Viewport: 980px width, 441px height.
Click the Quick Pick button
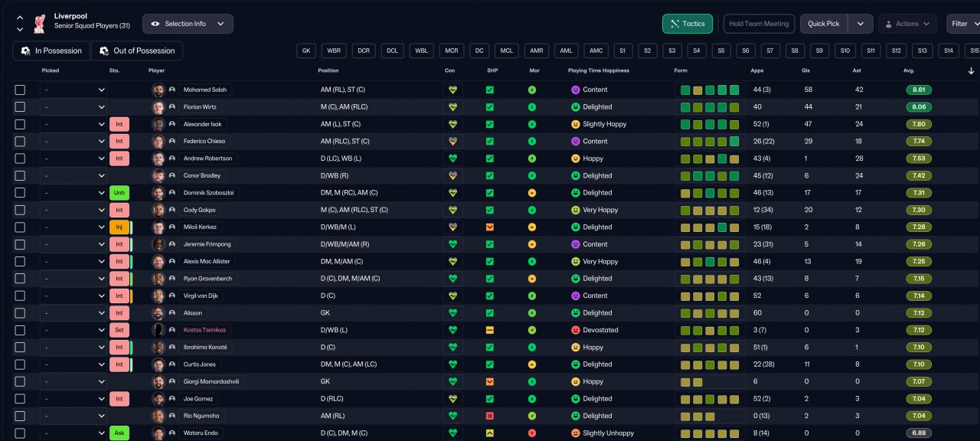click(x=824, y=24)
